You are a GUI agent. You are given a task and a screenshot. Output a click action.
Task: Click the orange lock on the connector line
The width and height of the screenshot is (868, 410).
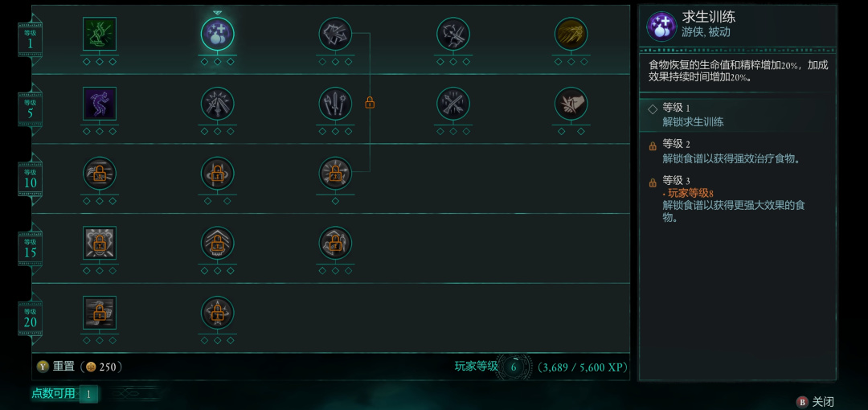[x=370, y=103]
